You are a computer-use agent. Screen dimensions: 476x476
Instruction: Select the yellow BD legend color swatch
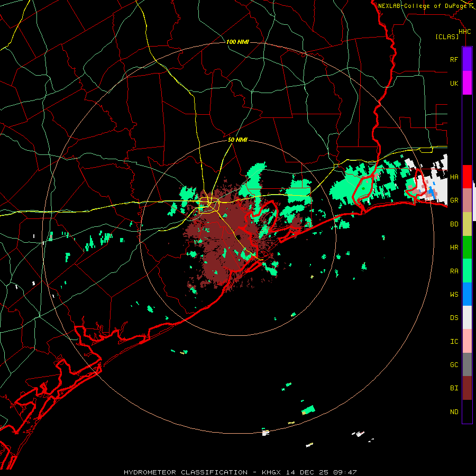(467, 224)
